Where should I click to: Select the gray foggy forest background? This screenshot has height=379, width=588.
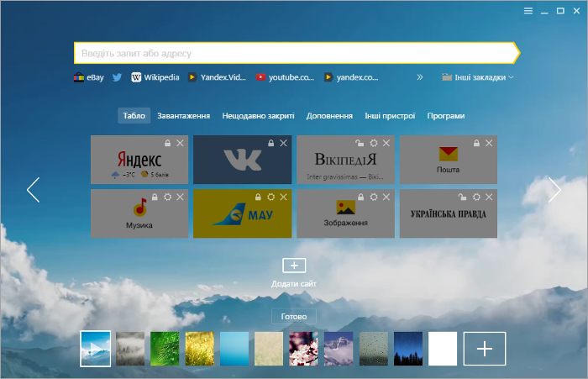point(130,349)
